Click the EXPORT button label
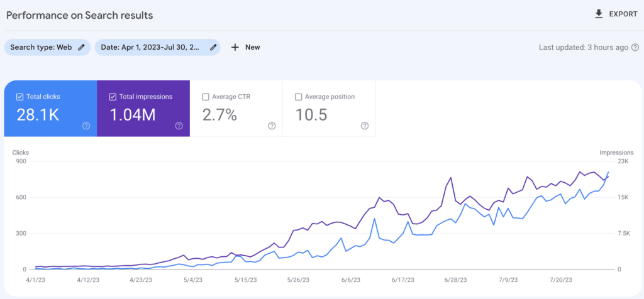This screenshot has height=299, width=644. [x=623, y=14]
